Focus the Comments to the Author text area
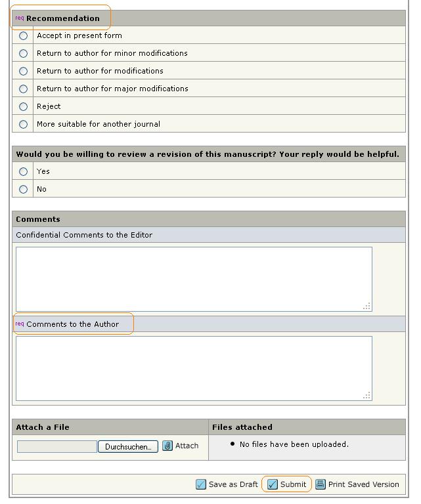 click(x=194, y=368)
